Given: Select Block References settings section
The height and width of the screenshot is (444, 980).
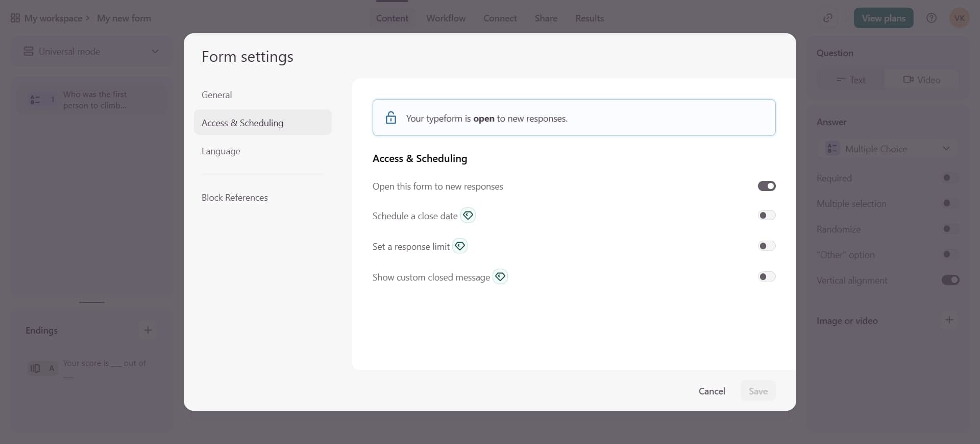Looking at the screenshot, I should (x=262, y=197).
